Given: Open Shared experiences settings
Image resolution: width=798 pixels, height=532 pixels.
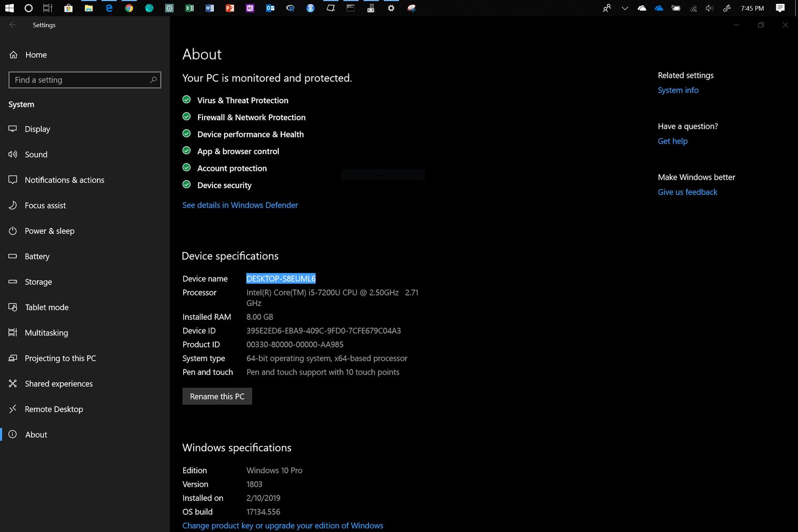Looking at the screenshot, I should click(85, 384).
